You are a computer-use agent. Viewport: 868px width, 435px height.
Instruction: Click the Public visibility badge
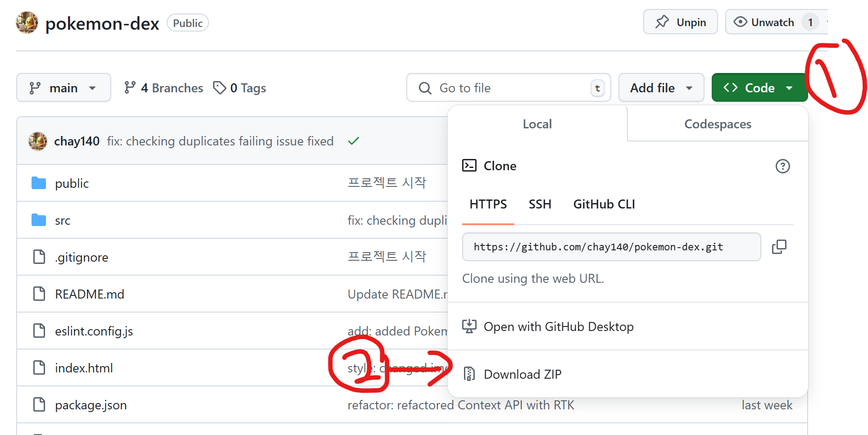[188, 23]
